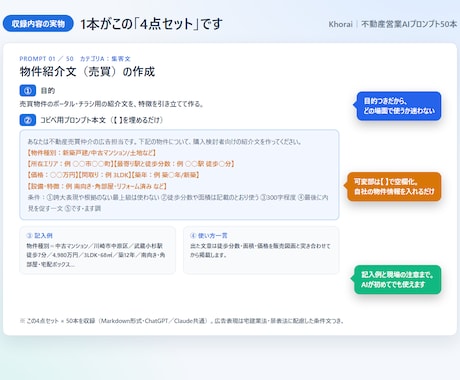Select the headline 1本がこの「4点セット」です
Viewport: 460px width, 380px height.
point(151,24)
